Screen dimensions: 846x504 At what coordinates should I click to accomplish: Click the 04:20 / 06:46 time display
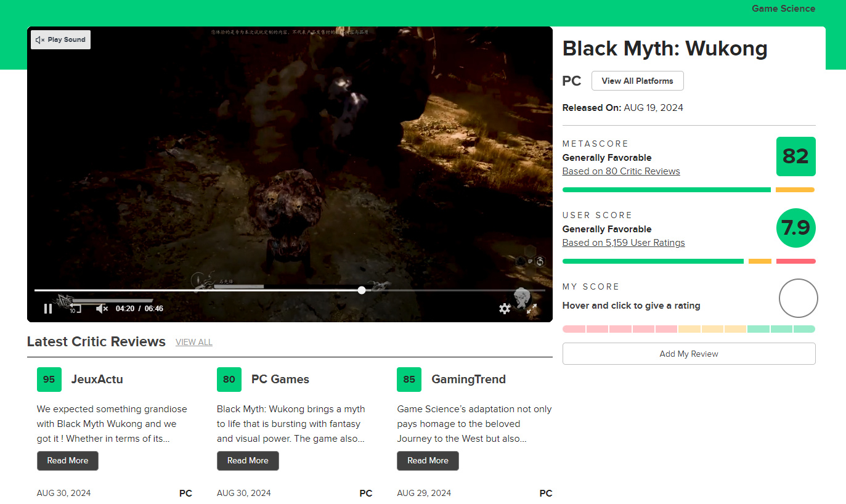tap(139, 309)
